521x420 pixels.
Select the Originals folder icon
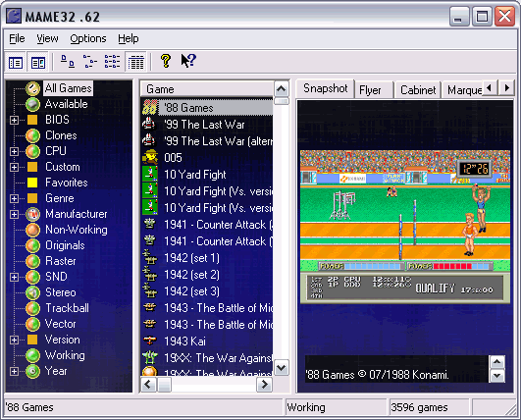pos(32,245)
